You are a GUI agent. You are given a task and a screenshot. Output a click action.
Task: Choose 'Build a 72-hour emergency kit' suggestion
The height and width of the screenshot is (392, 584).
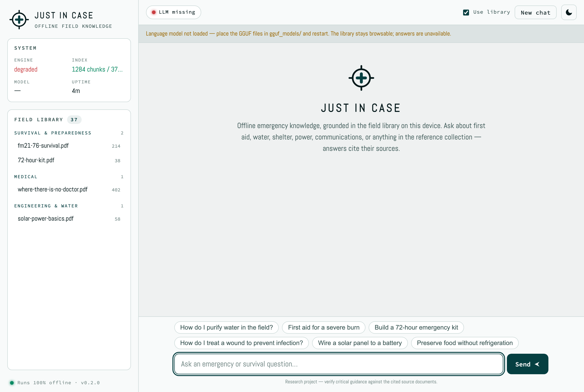point(416,328)
